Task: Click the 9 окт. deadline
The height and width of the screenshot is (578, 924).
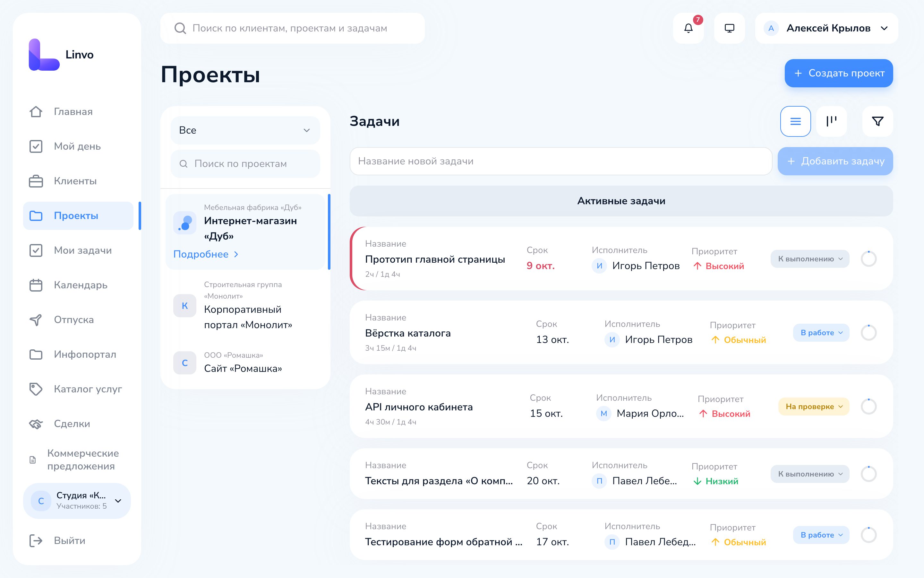Action: [x=540, y=266]
